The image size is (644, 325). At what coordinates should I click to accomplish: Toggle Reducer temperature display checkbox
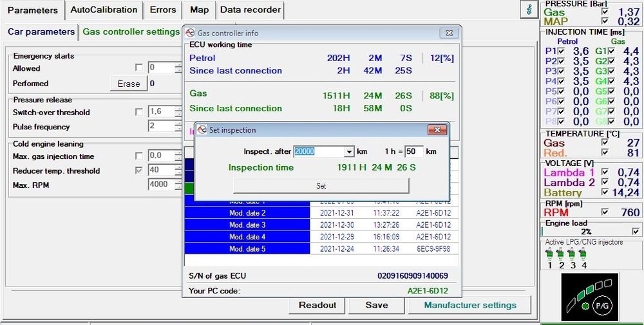tap(605, 153)
